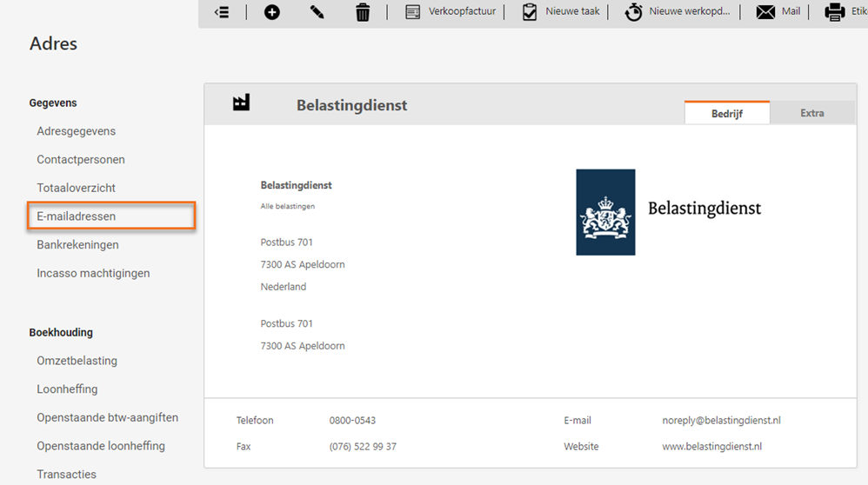Viewport: 868px width, 485px height.
Task: Open the www.belastingdienst.nl website link
Action: pos(712,446)
